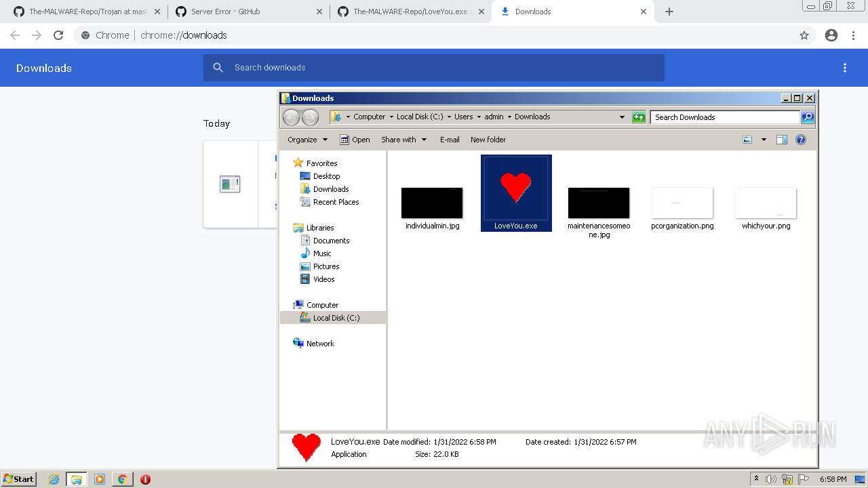Screen dimensions: 868x488
Task: Toggle the preview pane button
Action: click(782, 140)
